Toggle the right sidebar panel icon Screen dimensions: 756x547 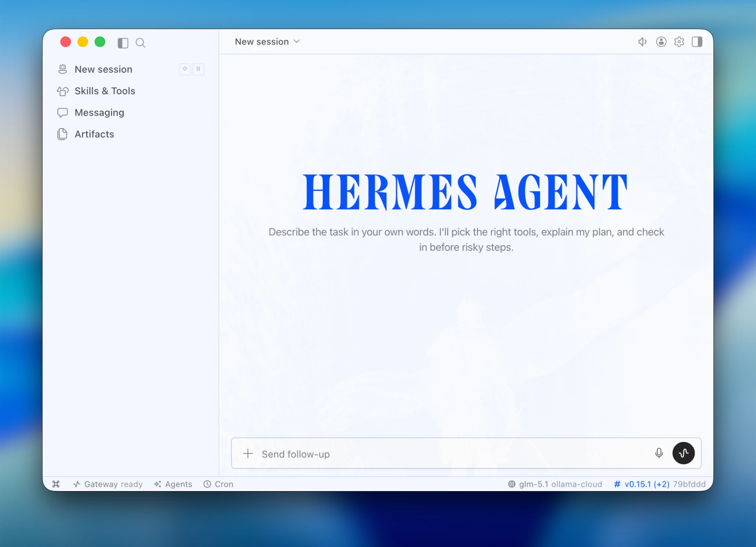click(x=697, y=42)
